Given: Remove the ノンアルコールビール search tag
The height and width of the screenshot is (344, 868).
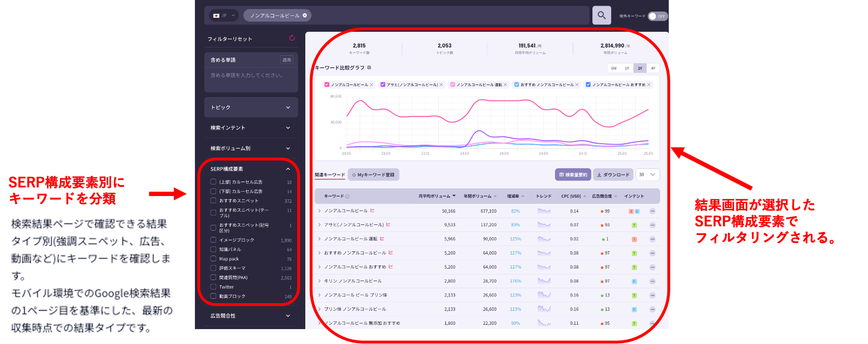Looking at the screenshot, I should coord(305,15).
